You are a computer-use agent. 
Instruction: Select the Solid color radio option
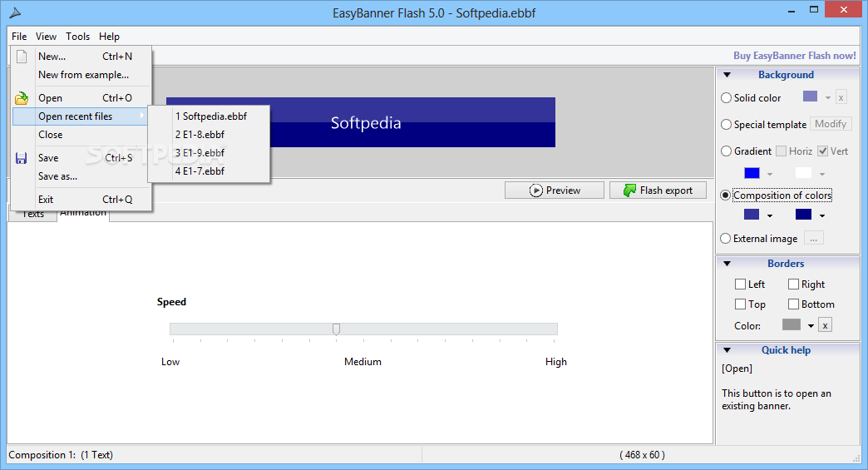(x=727, y=98)
